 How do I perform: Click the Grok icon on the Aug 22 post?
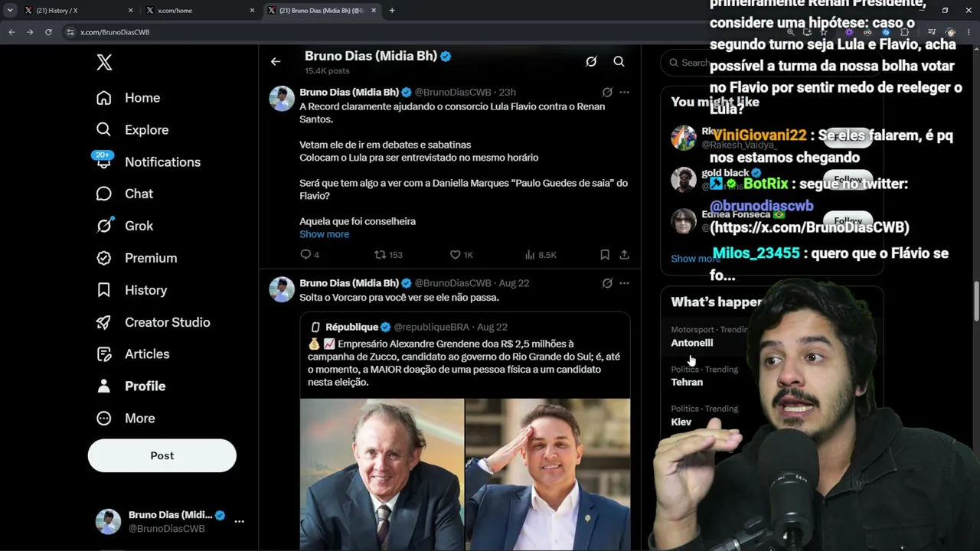pos(607,283)
